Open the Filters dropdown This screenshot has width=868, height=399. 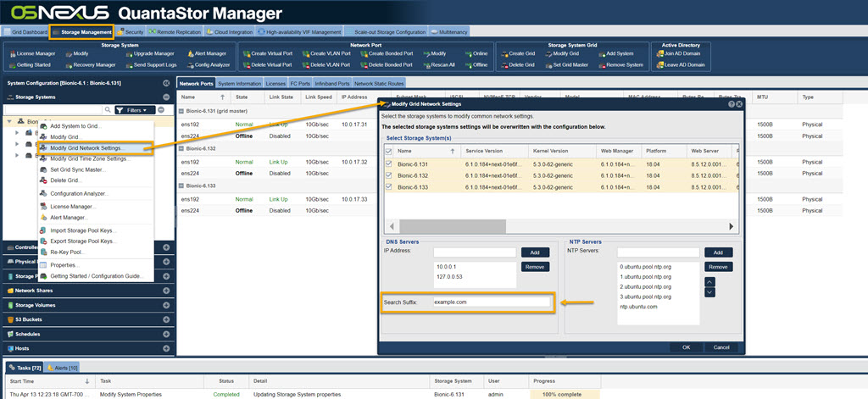point(135,110)
